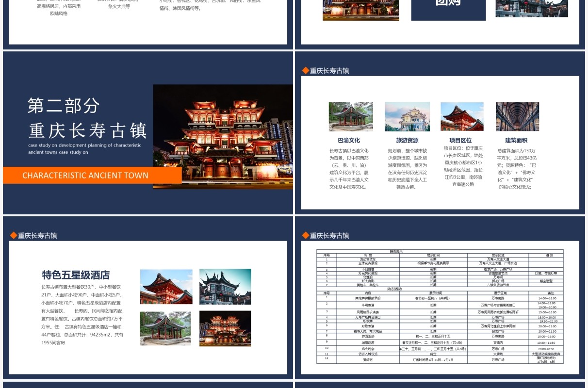588x388 pixels.
Task: Select the '第二部分' heading text
Action: [x=64, y=105]
